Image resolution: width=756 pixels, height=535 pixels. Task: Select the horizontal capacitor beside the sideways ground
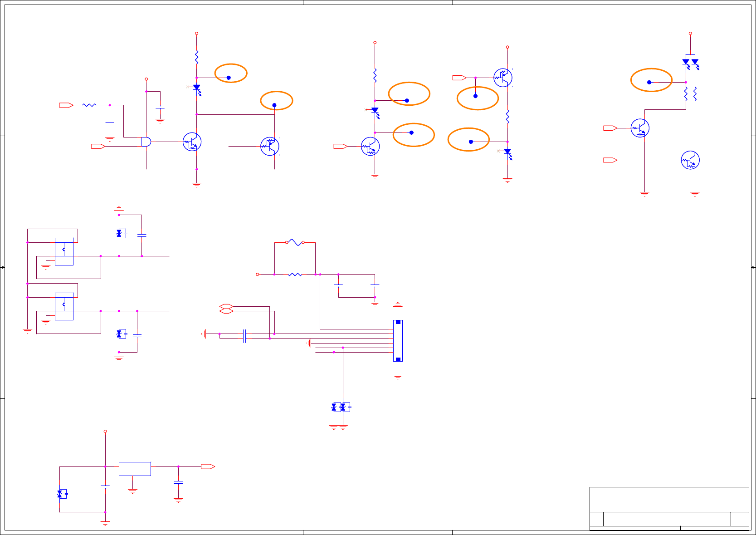pyautogui.click(x=244, y=336)
